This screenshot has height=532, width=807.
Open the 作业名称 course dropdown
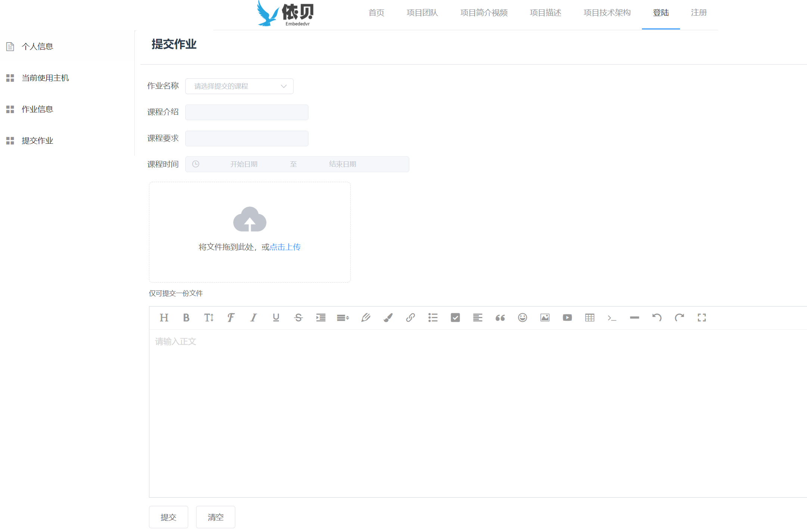point(239,86)
